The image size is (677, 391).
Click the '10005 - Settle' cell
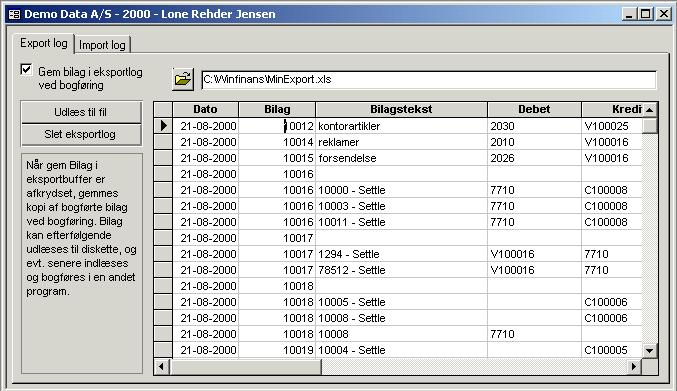[402, 302]
